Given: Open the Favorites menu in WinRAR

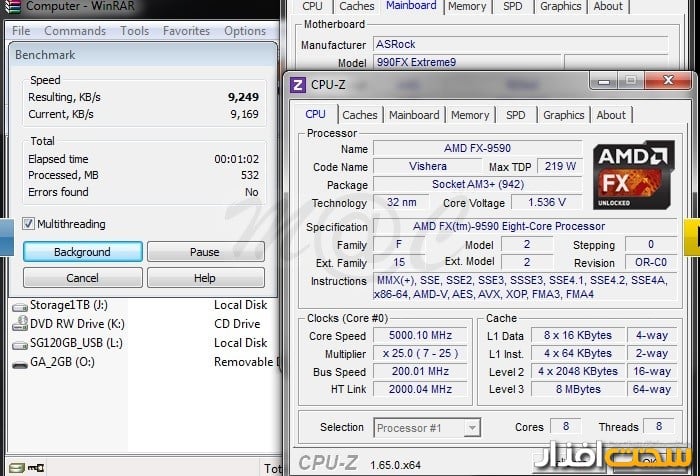Looking at the screenshot, I should pos(186,31).
